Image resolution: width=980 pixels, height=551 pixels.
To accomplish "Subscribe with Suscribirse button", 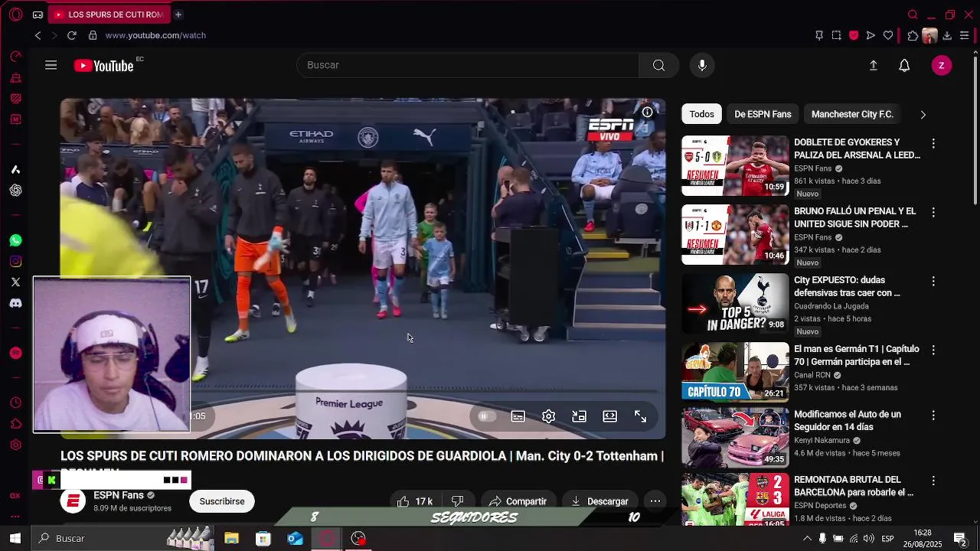I will [x=222, y=501].
